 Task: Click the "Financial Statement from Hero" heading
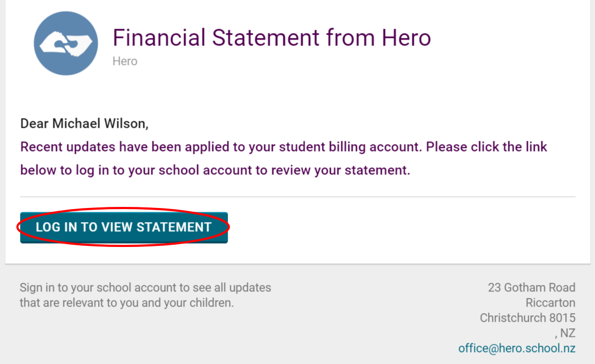point(271,38)
